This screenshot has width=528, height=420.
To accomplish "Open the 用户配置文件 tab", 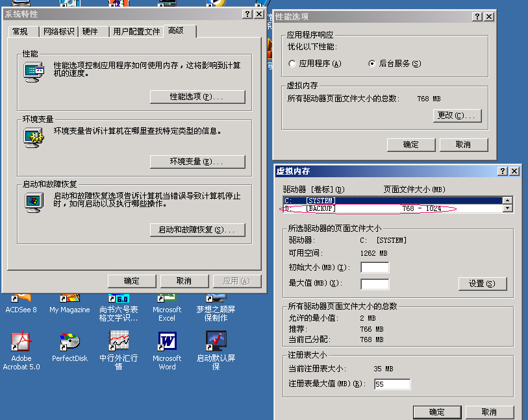I will (136, 32).
